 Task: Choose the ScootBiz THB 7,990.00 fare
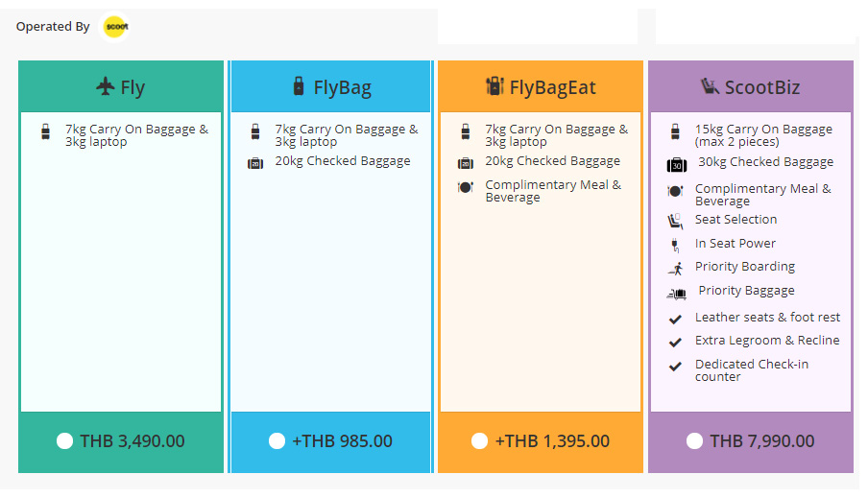click(694, 441)
